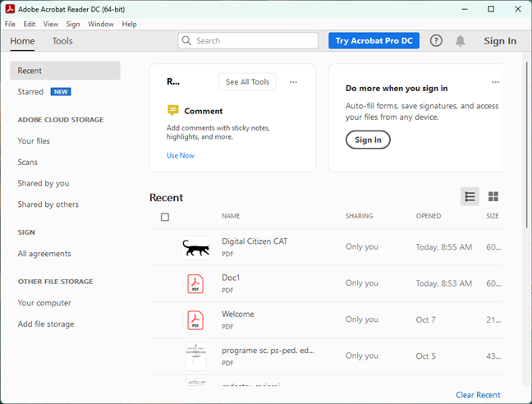Click the yellow Comment tool icon
This screenshot has width=532, height=404.
[173, 111]
